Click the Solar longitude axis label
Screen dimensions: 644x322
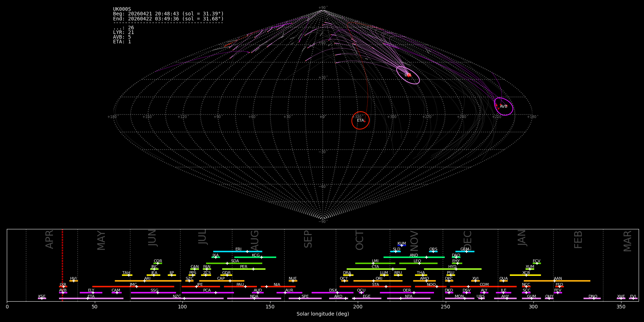pos(323,314)
